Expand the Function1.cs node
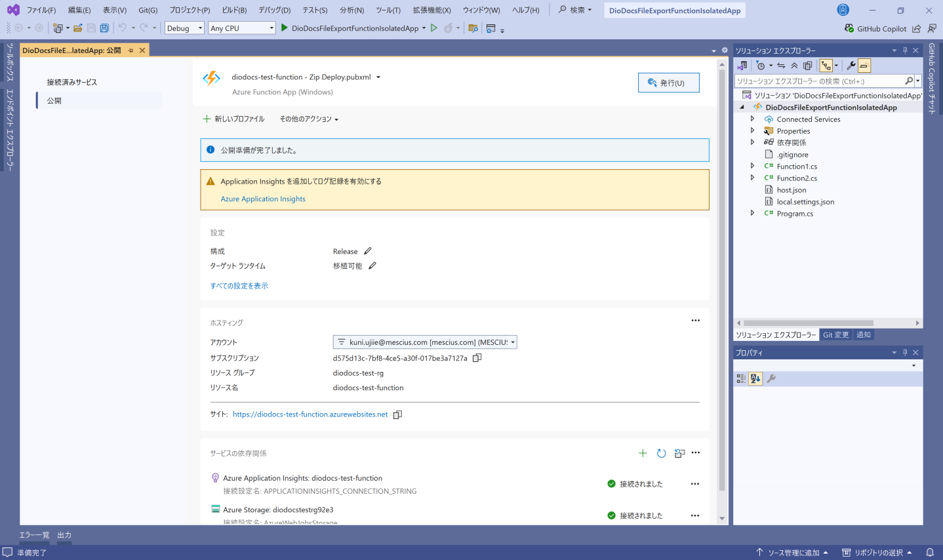 tap(752, 167)
